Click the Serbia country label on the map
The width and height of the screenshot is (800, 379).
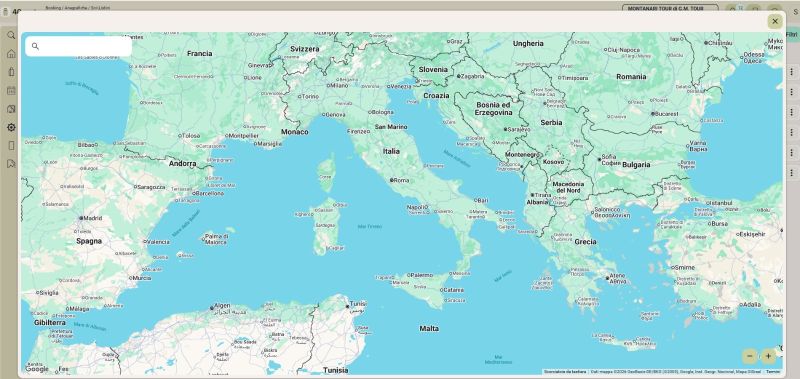click(x=551, y=122)
